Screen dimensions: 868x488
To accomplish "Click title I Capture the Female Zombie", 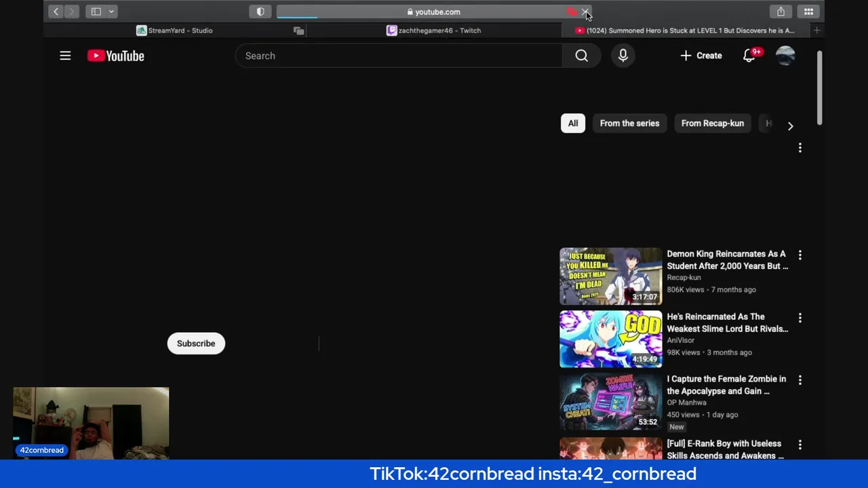I will point(726,385).
